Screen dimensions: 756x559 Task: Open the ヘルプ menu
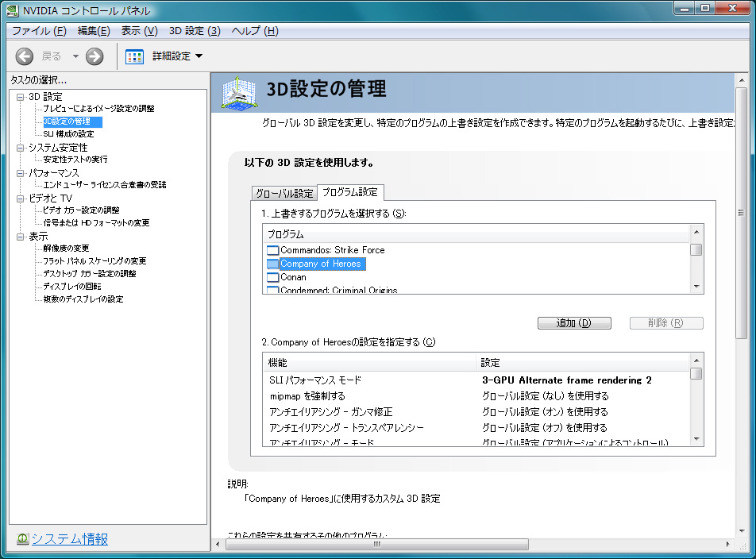tap(255, 31)
